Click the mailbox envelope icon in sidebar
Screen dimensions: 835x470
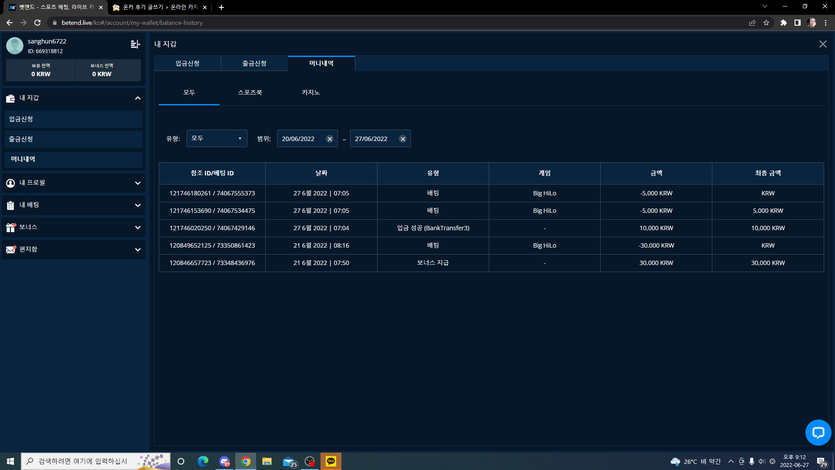tap(10, 250)
